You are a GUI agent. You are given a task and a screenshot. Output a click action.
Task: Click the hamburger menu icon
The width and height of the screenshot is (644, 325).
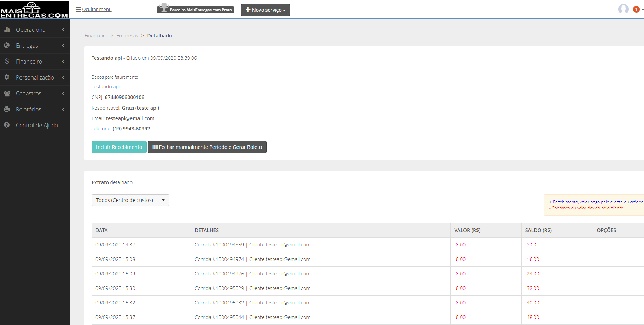point(78,10)
